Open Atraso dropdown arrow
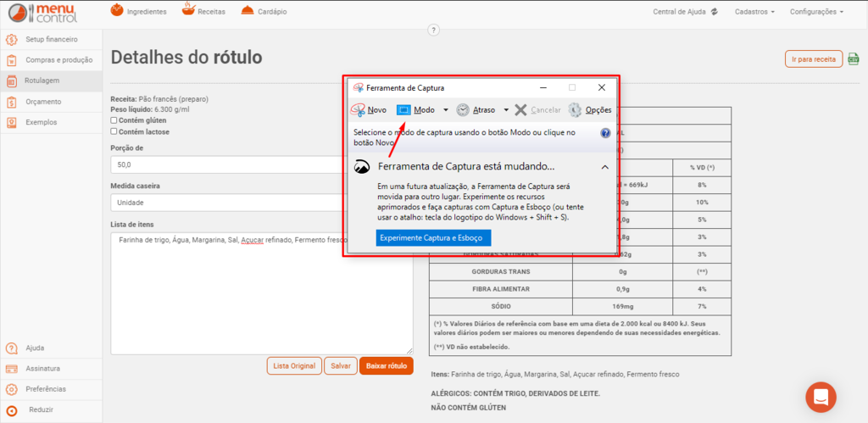 pos(506,110)
